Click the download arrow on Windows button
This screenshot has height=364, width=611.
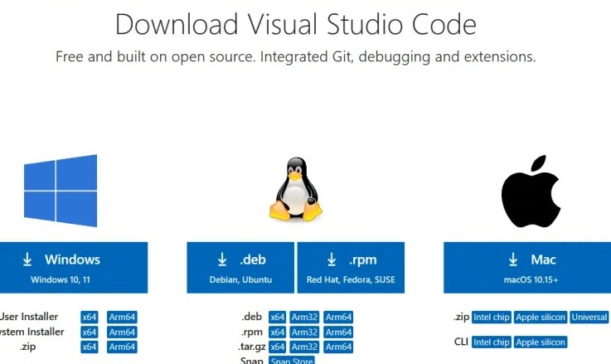coord(27,260)
